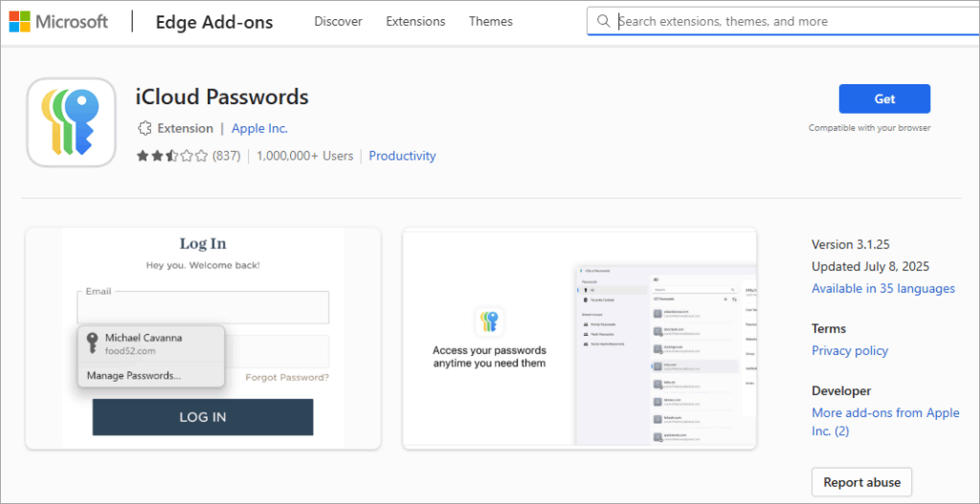Click the Report abuse button
Image resolution: width=980 pixels, height=504 pixels.
point(862,482)
